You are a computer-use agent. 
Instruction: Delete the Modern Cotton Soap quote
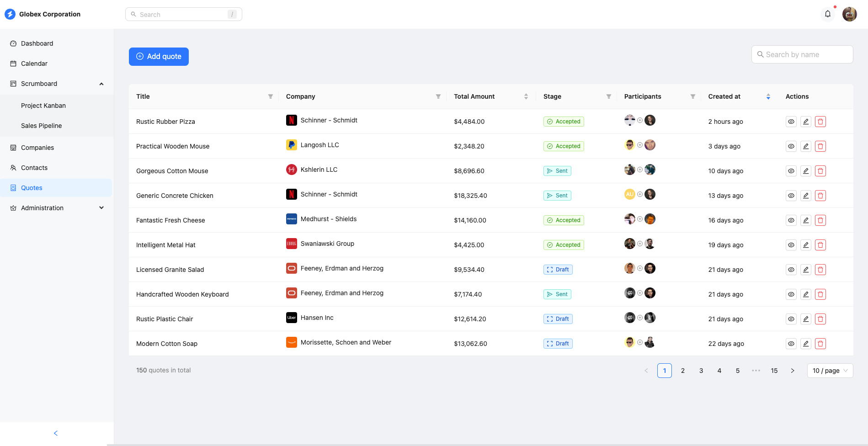click(x=820, y=344)
